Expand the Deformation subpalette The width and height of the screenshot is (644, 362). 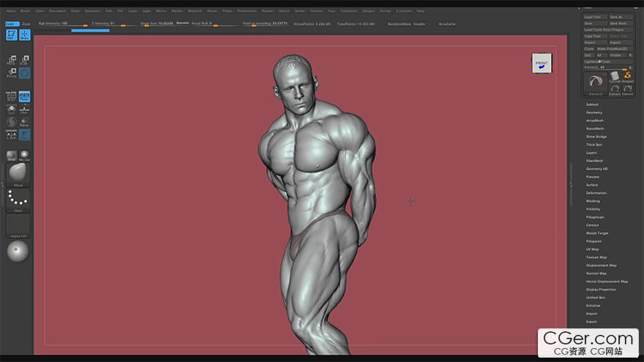[596, 193]
